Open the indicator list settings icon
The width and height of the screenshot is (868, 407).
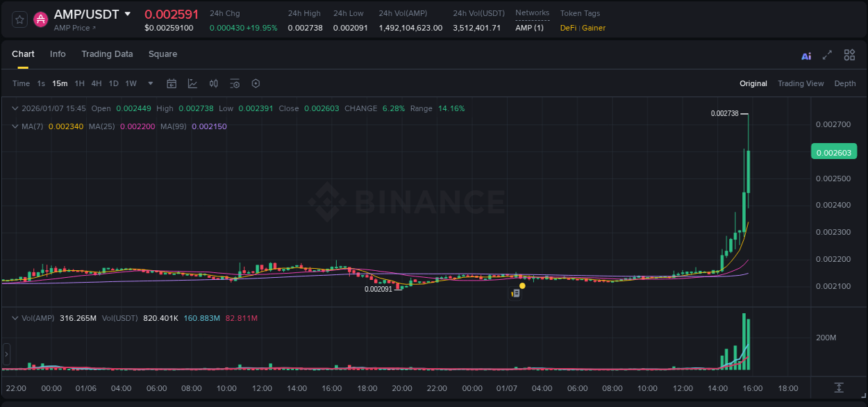234,83
